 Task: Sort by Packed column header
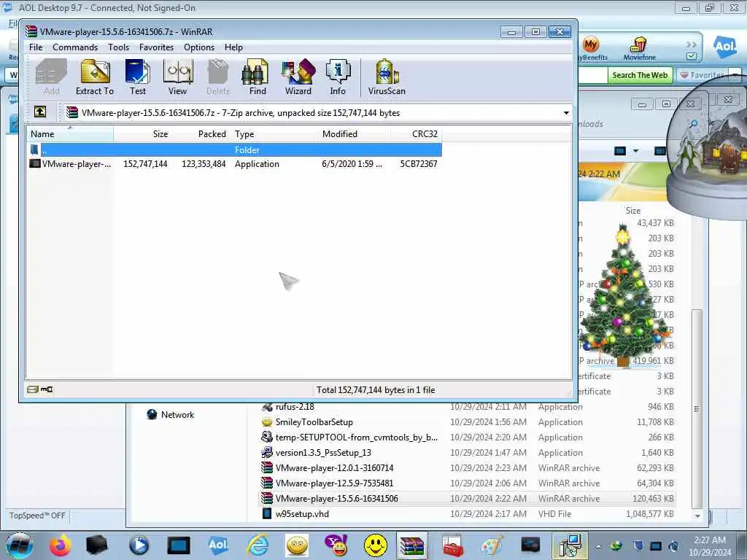coord(200,134)
